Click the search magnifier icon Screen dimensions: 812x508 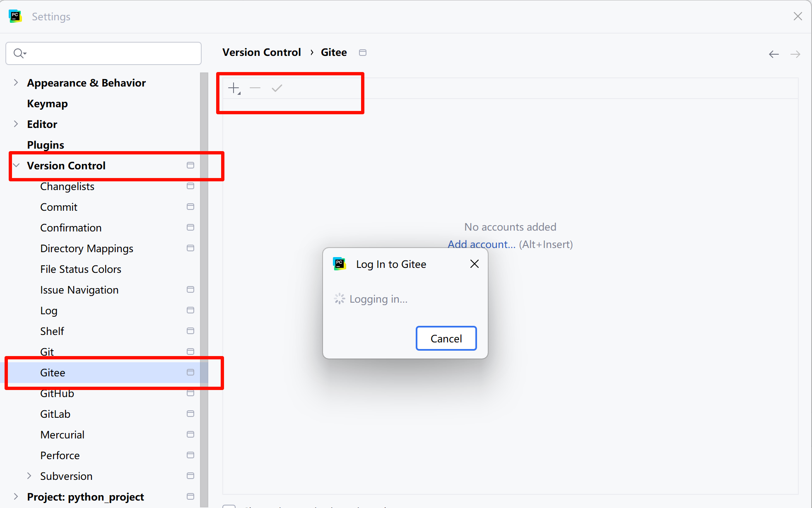coord(19,53)
